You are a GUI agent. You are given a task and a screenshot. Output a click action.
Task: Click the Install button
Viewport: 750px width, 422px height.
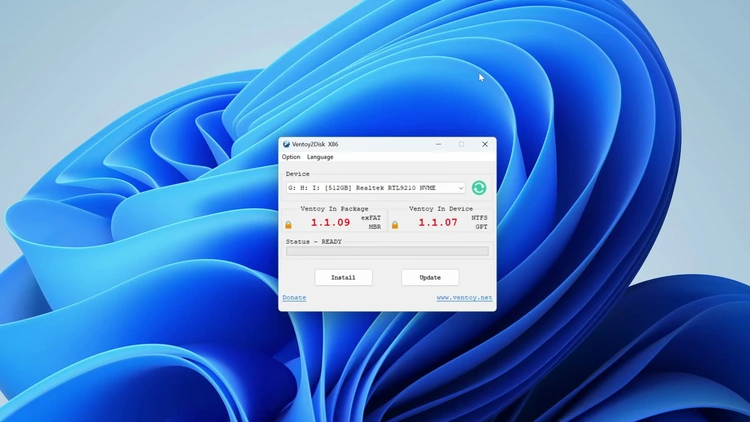coord(343,278)
